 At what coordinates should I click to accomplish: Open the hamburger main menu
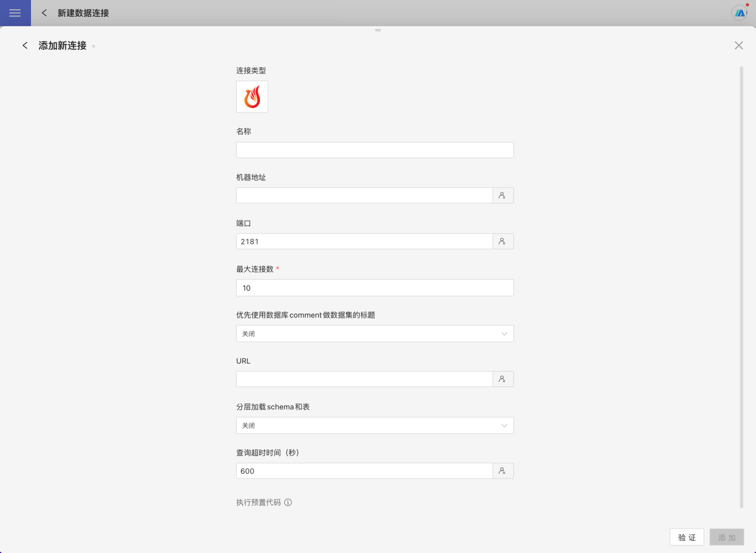tap(15, 13)
